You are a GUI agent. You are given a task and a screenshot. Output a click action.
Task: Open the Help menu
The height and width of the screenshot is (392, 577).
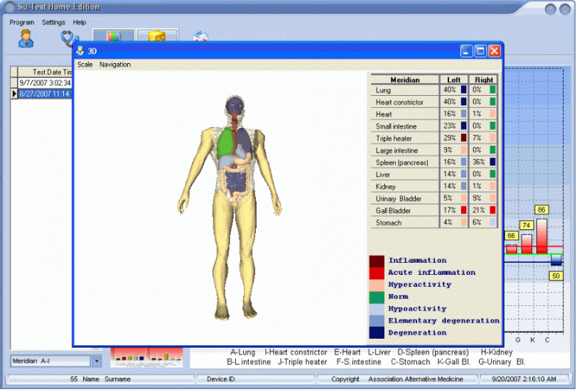80,23
